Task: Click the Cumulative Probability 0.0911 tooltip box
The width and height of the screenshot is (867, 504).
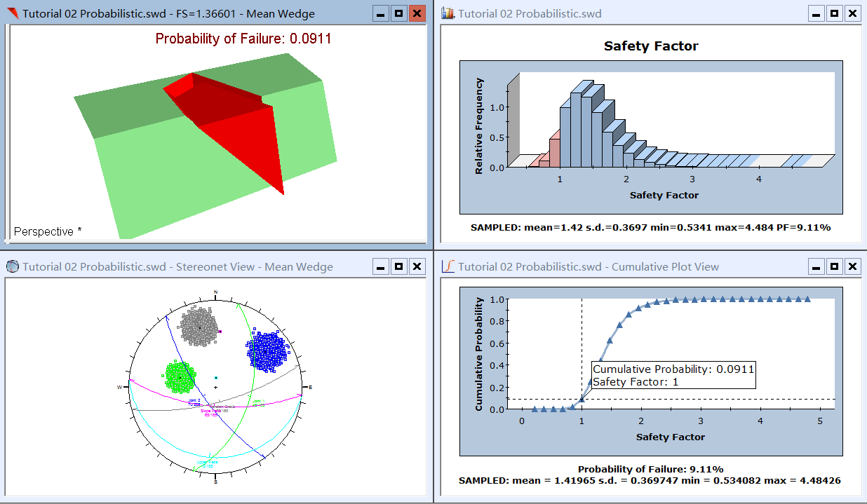Action: [x=673, y=376]
